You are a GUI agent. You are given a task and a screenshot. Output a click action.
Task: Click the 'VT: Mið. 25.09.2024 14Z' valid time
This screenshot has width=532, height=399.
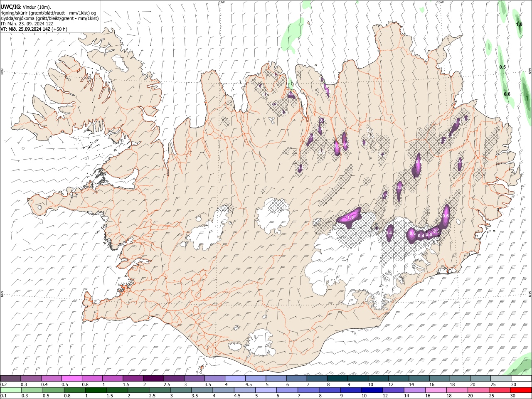[26, 29]
